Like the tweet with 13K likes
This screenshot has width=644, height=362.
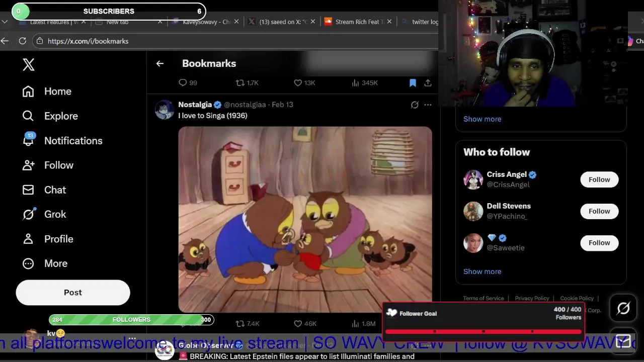pyautogui.click(x=304, y=82)
